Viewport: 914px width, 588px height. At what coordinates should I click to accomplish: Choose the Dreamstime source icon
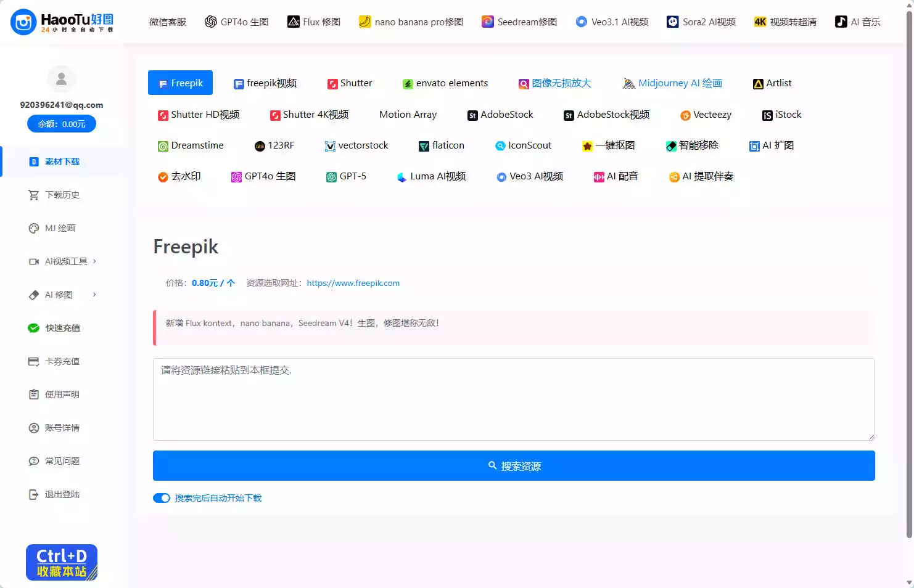coord(163,146)
